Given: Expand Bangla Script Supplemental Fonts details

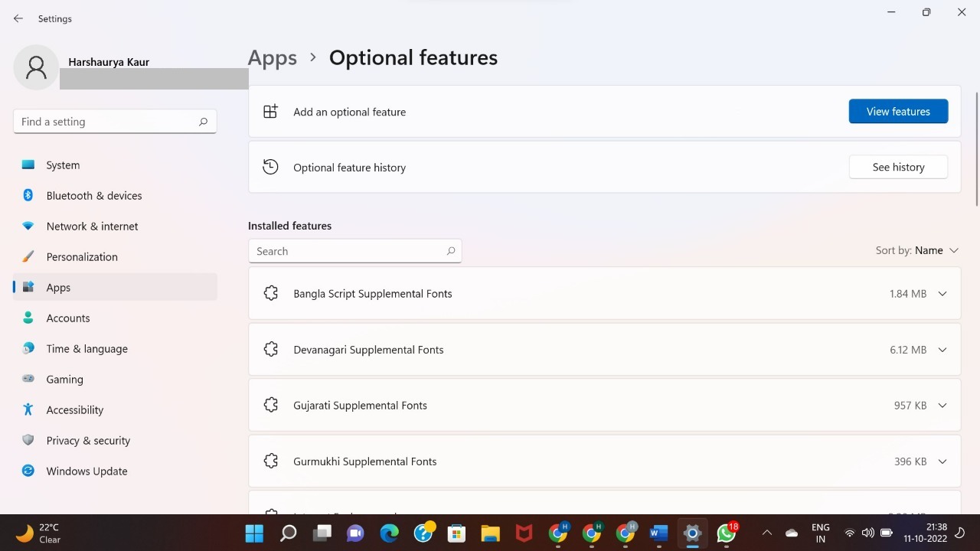Looking at the screenshot, I should pyautogui.click(x=942, y=293).
